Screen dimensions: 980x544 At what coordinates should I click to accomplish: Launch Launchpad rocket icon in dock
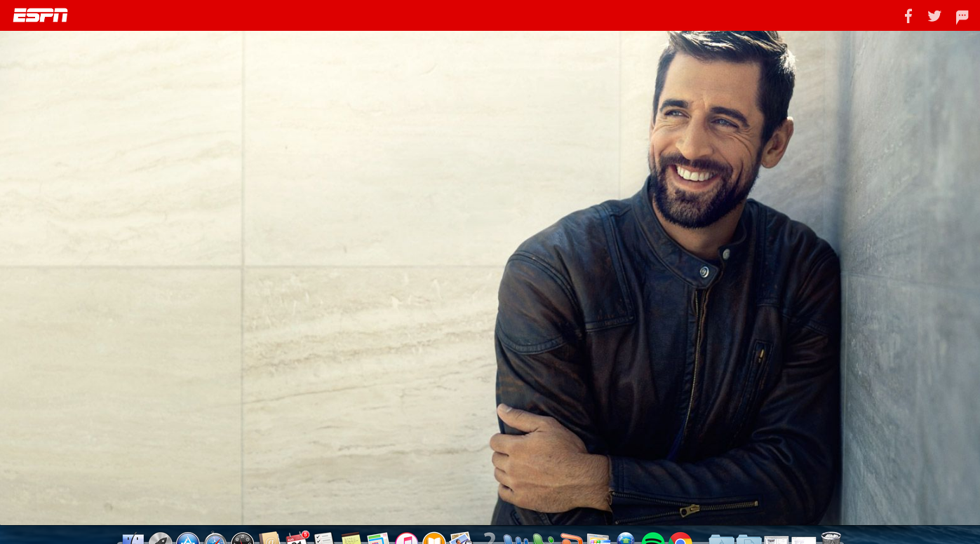click(x=161, y=539)
